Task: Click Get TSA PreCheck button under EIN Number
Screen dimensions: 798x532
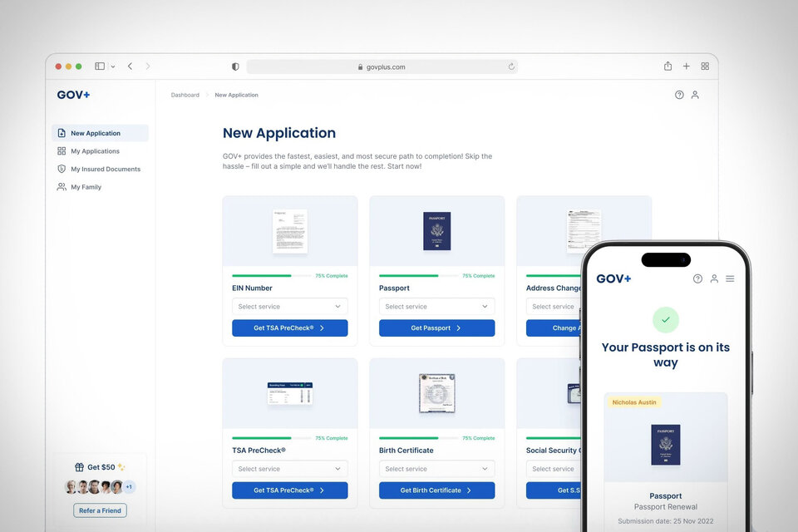Action: (x=290, y=328)
